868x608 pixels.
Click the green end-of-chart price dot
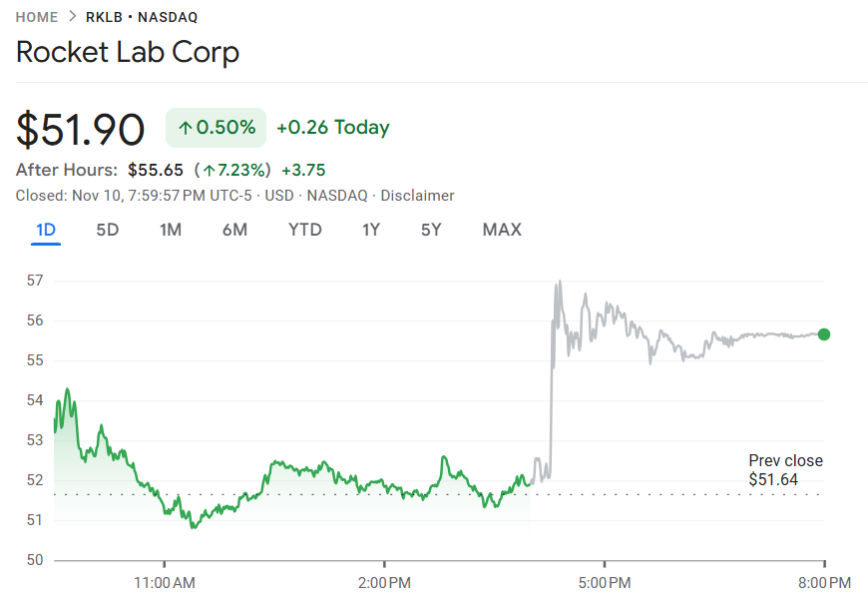tap(824, 334)
